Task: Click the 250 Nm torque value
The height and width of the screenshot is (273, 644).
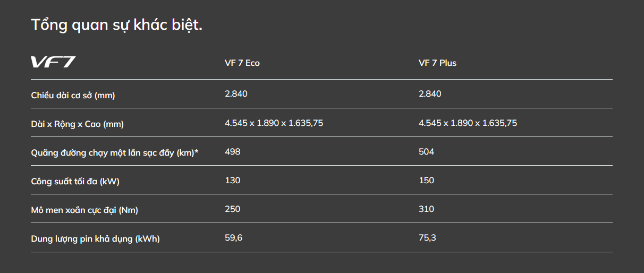Action: pyautogui.click(x=233, y=209)
